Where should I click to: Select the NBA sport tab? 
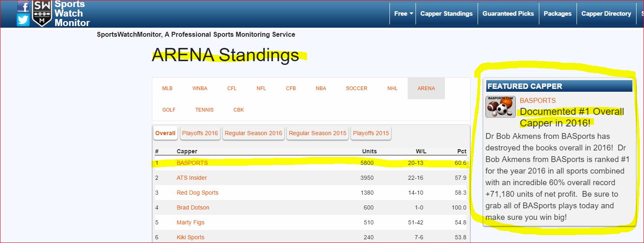point(321,88)
